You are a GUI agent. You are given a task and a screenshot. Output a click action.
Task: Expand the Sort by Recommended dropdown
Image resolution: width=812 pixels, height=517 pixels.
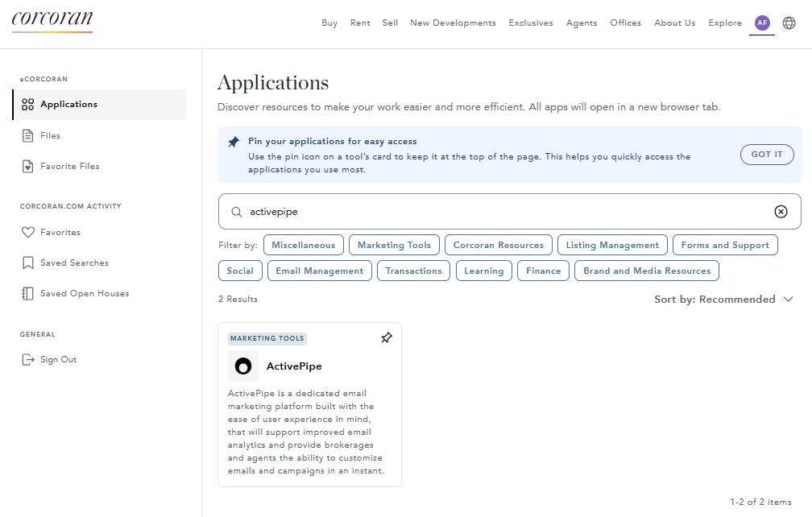coord(723,299)
